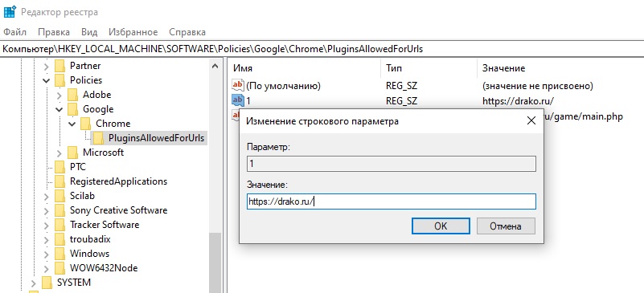
Task: Select string value icon for entry 1
Action: pyautogui.click(x=238, y=100)
